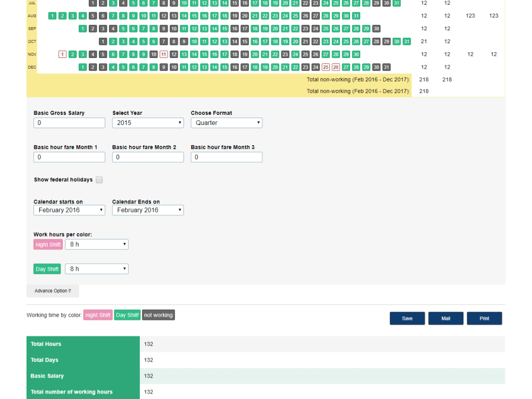Click the Print button
Image resolution: width=532 pixels, height=399 pixels.
pos(484,318)
